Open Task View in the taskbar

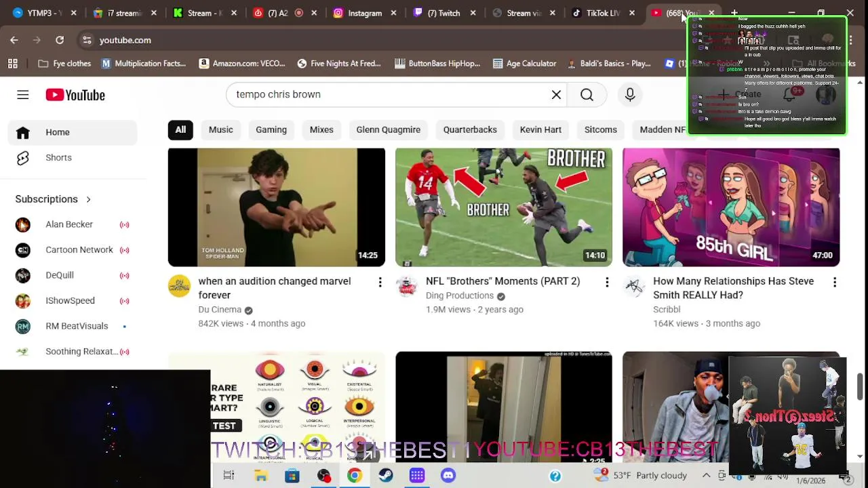tap(229, 476)
